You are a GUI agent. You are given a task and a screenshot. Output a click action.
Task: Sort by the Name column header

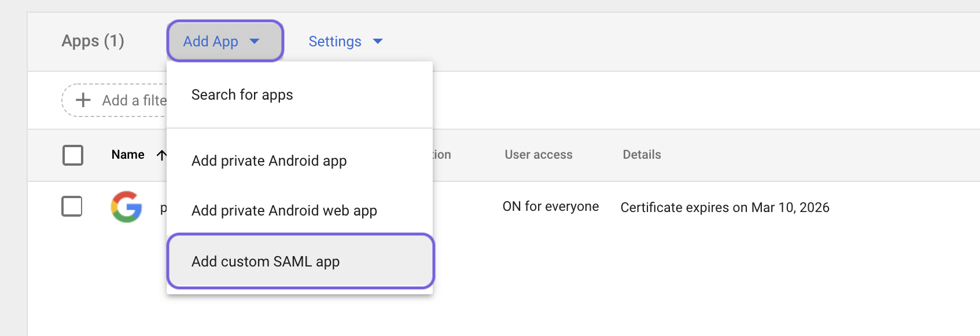point(128,155)
